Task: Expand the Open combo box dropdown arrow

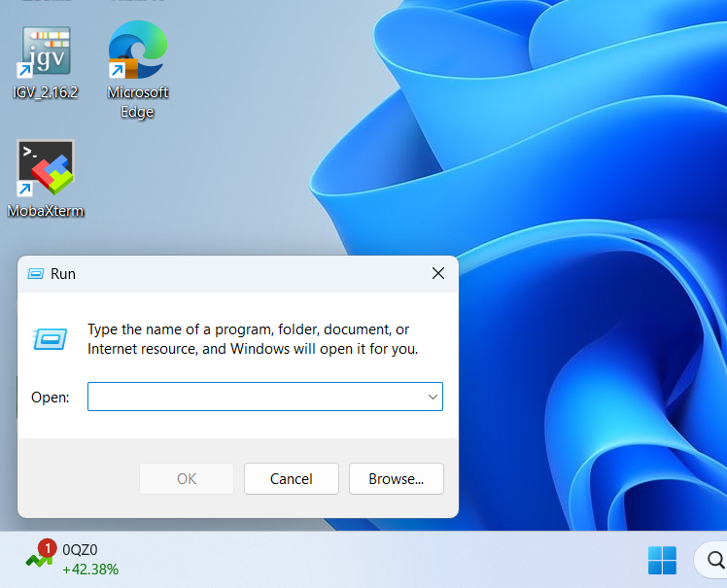Action: coord(432,397)
